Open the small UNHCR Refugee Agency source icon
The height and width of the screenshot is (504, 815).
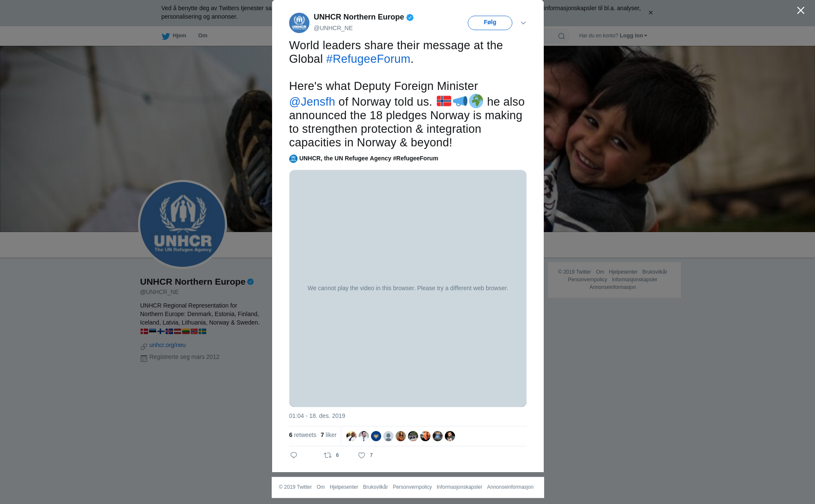[x=293, y=159]
